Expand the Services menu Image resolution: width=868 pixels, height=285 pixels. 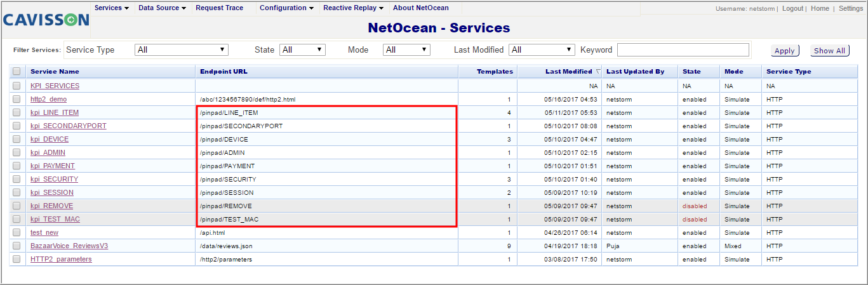(112, 8)
